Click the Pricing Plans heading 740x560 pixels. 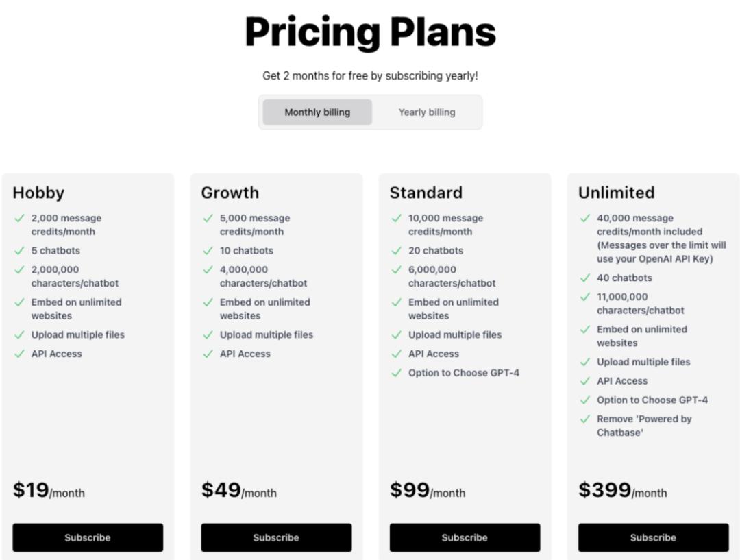click(370, 32)
